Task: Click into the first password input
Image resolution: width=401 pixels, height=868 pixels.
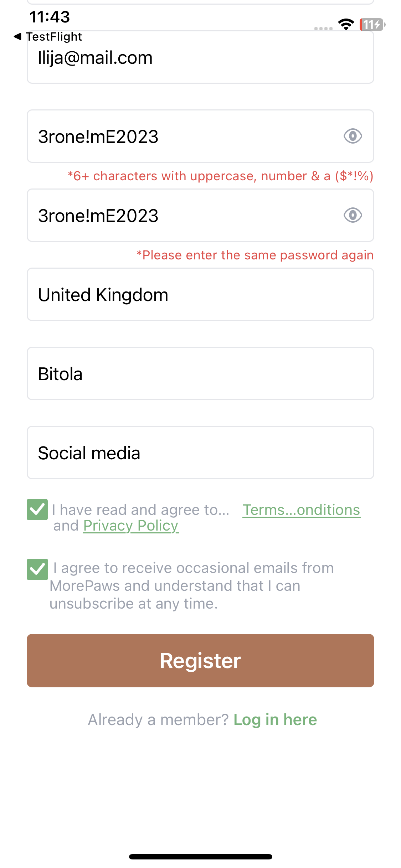Action: [x=178, y=136]
